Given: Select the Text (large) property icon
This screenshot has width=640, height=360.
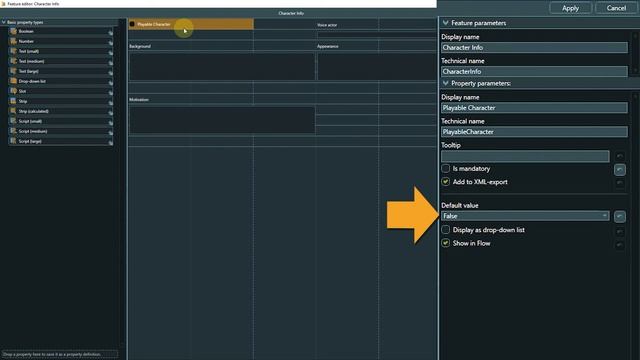Looking at the screenshot, I should (13, 71).
